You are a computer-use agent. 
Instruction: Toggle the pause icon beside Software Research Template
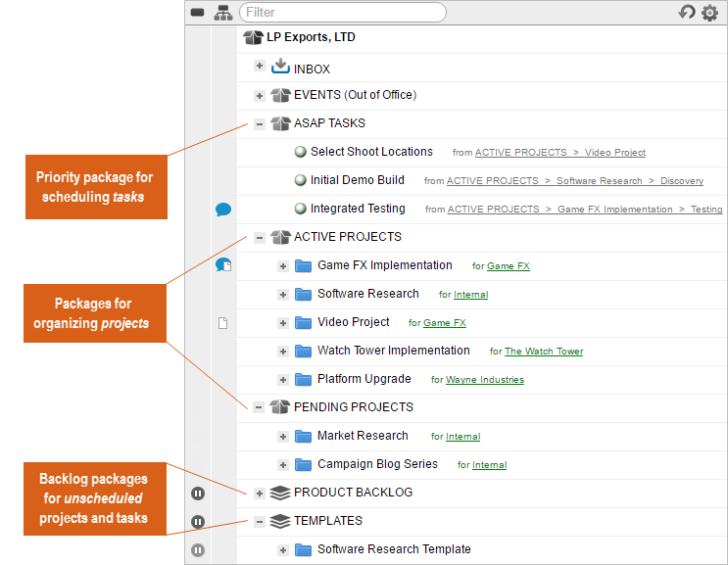click(x=198, y=551)
